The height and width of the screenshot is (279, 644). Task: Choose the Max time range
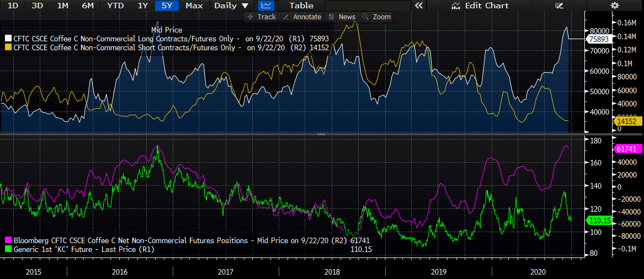click(194, 6)
